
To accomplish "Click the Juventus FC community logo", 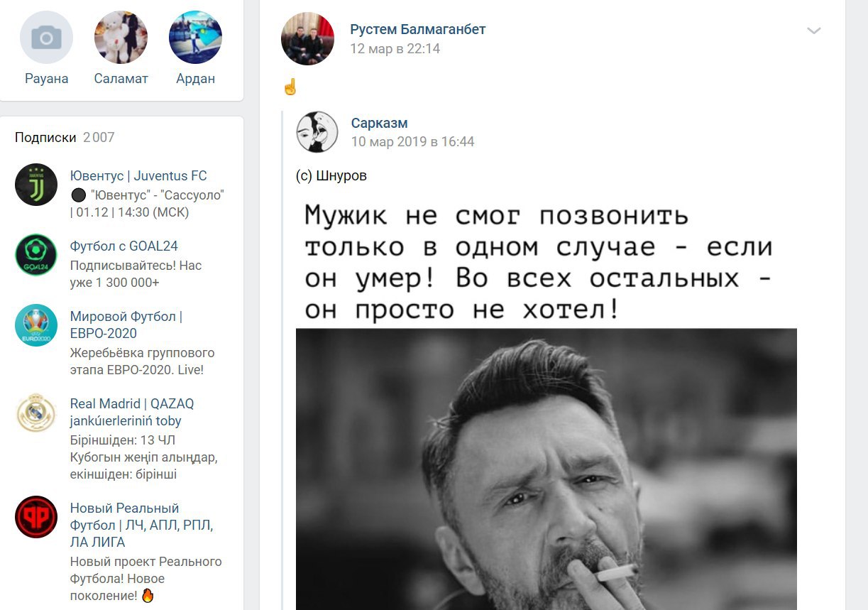I will pos(36,185).
